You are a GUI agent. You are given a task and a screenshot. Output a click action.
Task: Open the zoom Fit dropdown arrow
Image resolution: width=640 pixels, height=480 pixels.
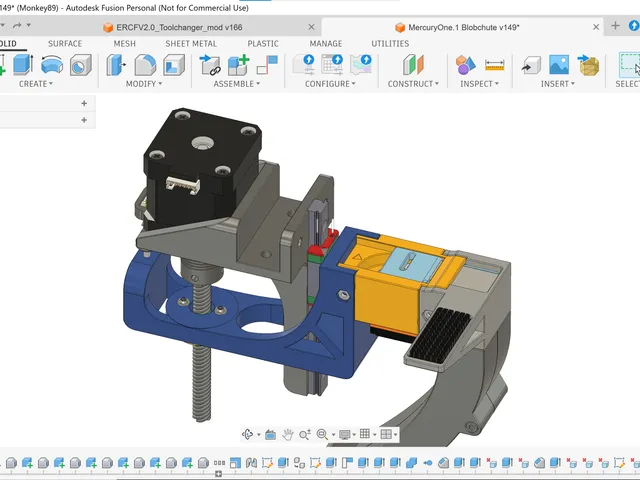pos(333,435)
